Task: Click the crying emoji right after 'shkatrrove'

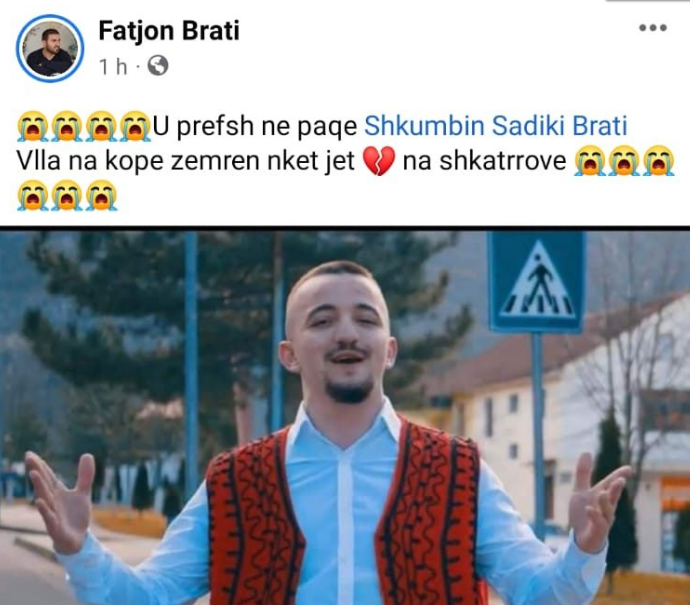Action: pyautogui.click(x=590, y=161)
